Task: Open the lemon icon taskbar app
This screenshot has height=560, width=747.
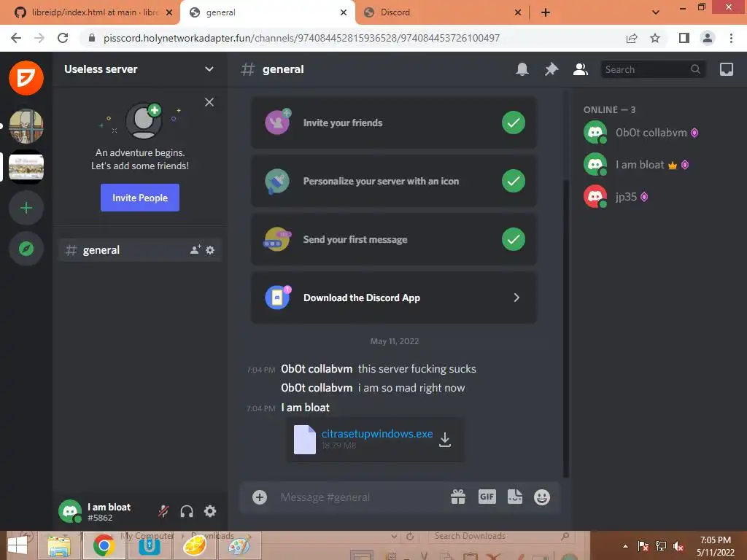Action: pos(195,545)
